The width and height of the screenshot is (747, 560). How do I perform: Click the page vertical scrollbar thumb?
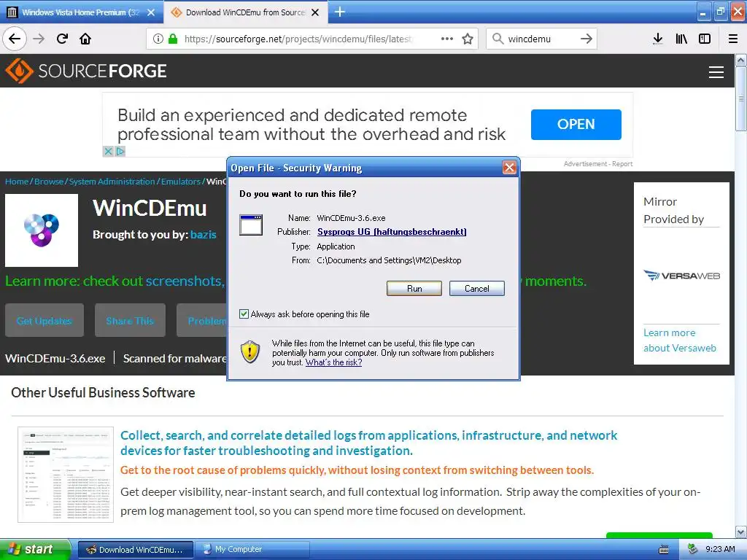741,98
